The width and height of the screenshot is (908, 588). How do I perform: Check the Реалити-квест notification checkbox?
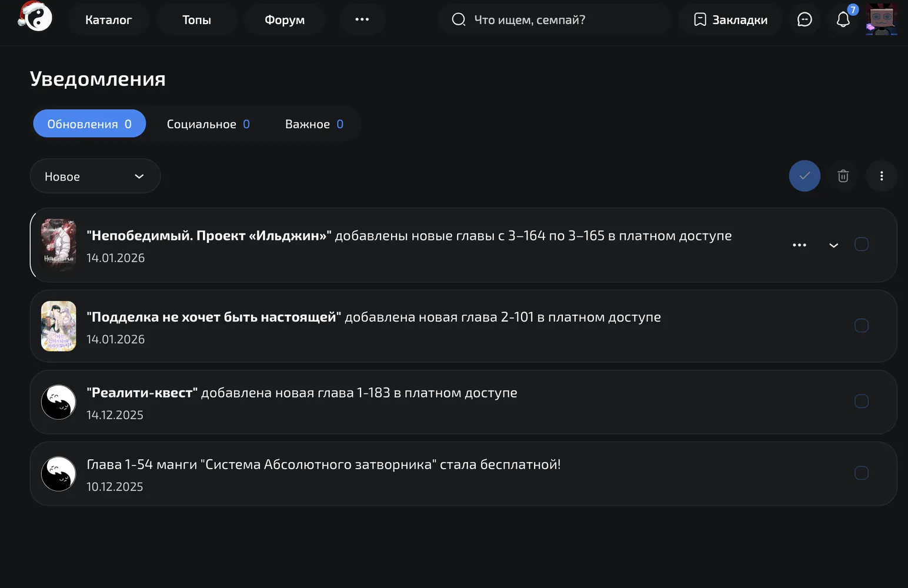point(862,401)
